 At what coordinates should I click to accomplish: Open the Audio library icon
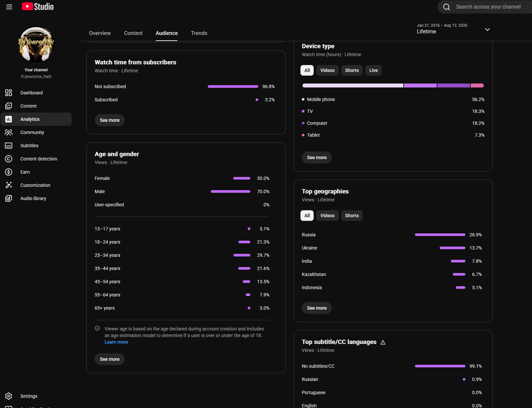pyautogui.click(x=9, y=198)
